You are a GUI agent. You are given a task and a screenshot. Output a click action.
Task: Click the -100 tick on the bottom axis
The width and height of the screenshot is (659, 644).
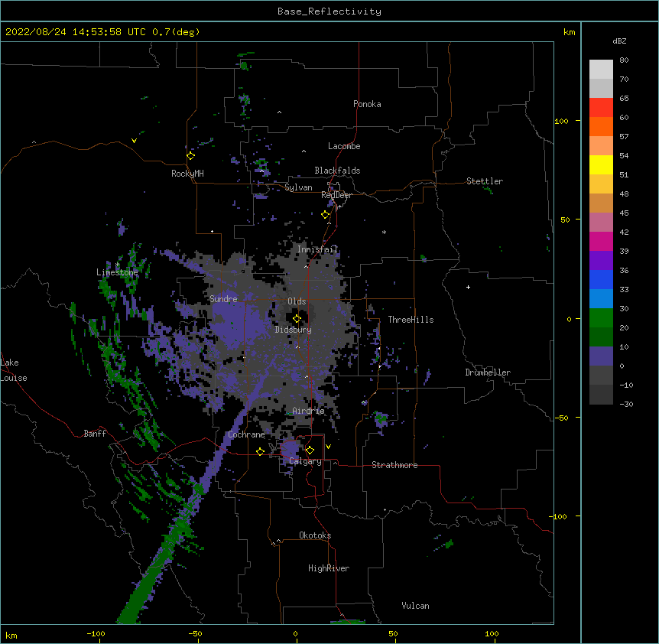coord(96,633)
